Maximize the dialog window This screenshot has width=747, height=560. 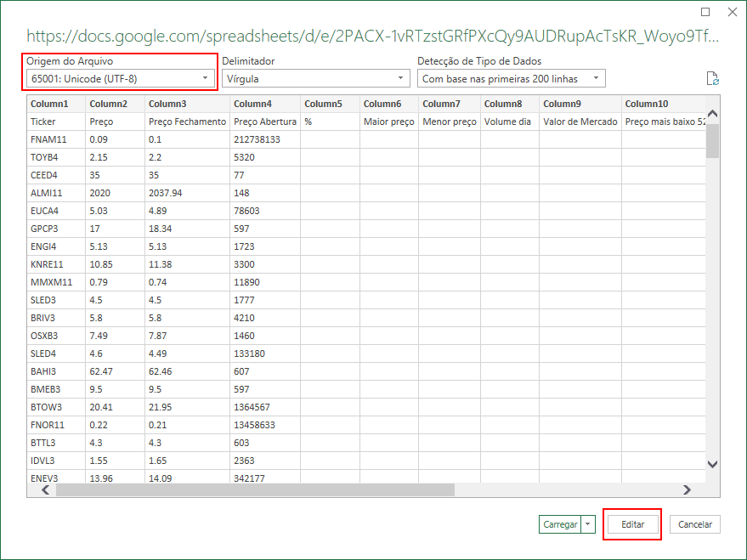[x=705, y=13]
